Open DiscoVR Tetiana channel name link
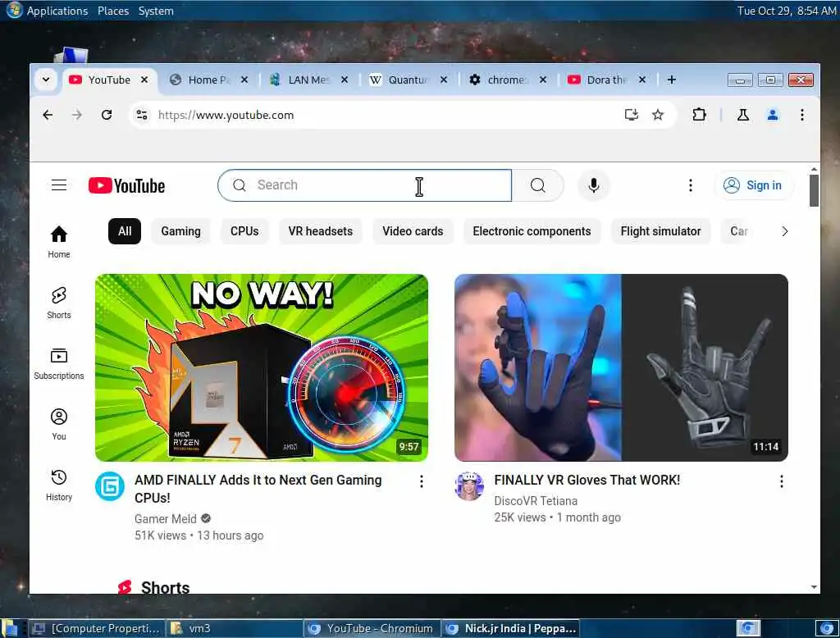Viewport: 840px width, 638px height. tap(536, 501)
